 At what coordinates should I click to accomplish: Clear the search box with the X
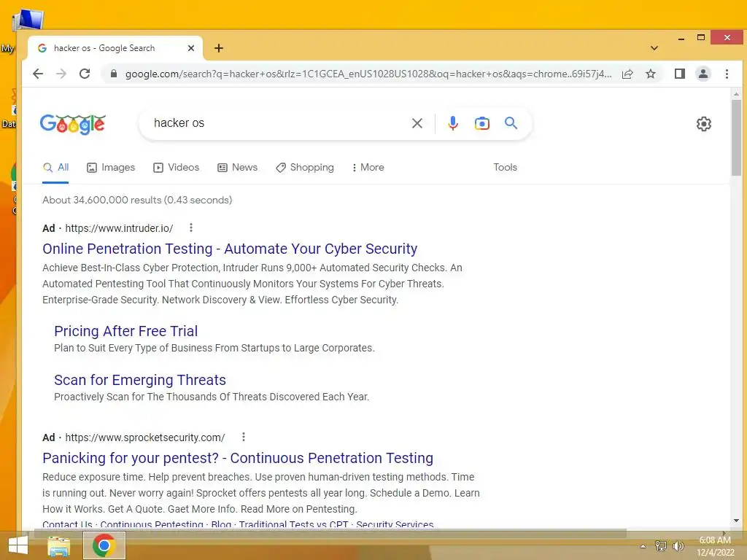[417, 123]
